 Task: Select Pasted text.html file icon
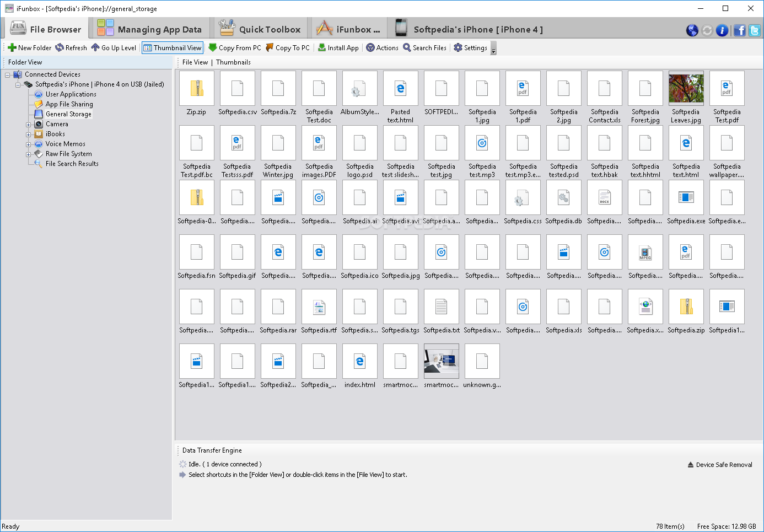pos(401,88)
